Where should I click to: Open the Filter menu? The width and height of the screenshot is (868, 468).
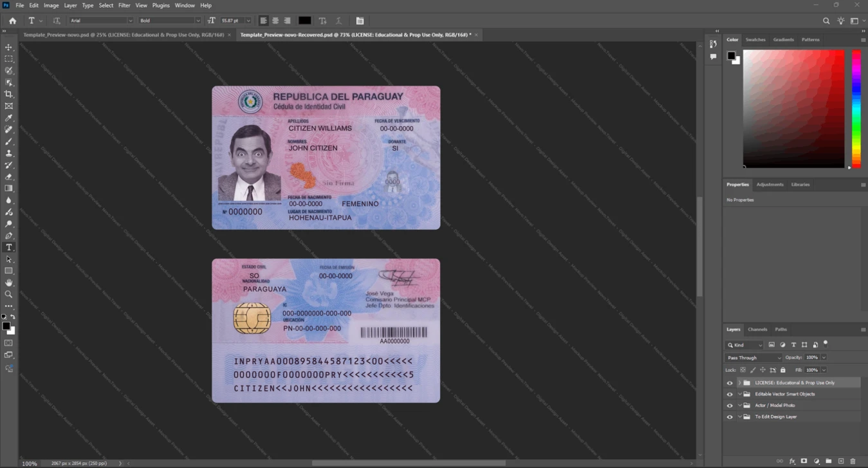click(124, 5)
